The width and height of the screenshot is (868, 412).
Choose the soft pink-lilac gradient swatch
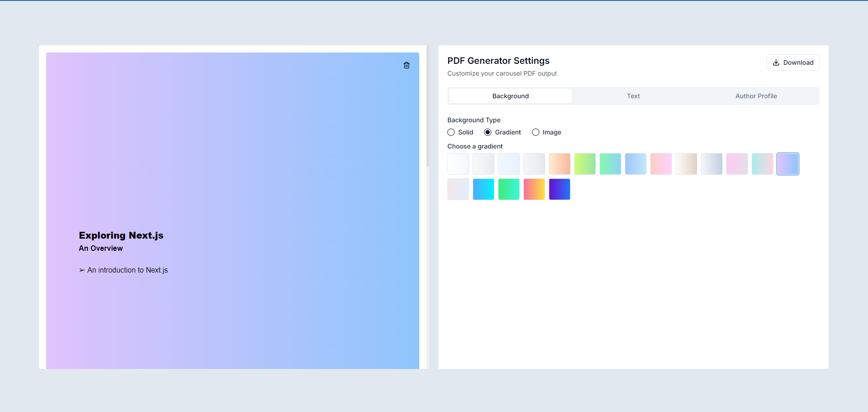737,164
